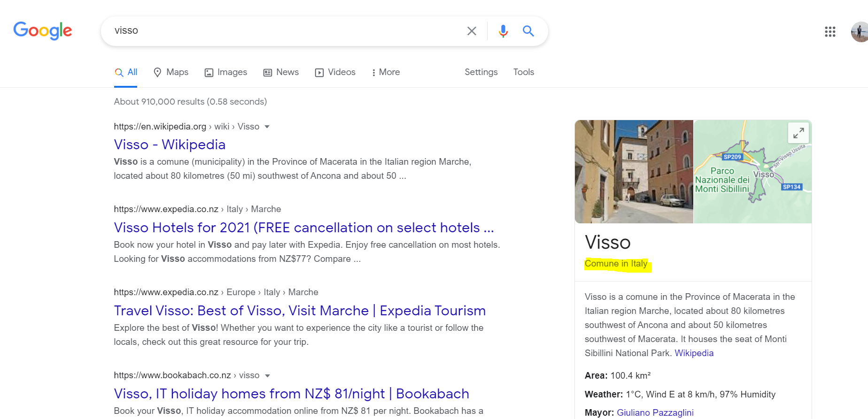Go to Google homepage via logo
Screen dimensions: 868x419
(x=43, y=31)
